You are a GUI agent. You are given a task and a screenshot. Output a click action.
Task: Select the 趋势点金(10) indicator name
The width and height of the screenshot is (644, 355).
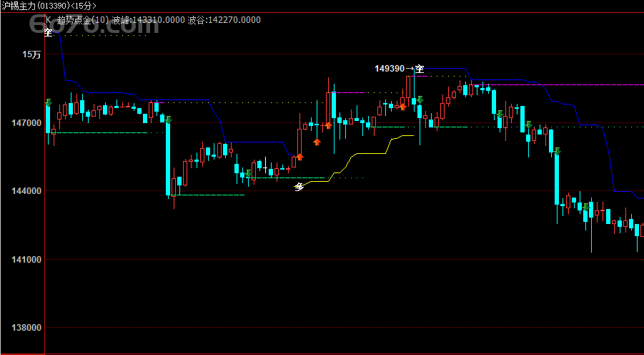pos(83,20)
